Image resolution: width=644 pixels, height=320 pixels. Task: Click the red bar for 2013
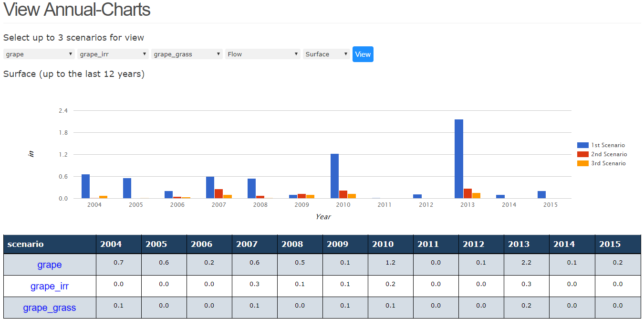click(x=467, y=193)
